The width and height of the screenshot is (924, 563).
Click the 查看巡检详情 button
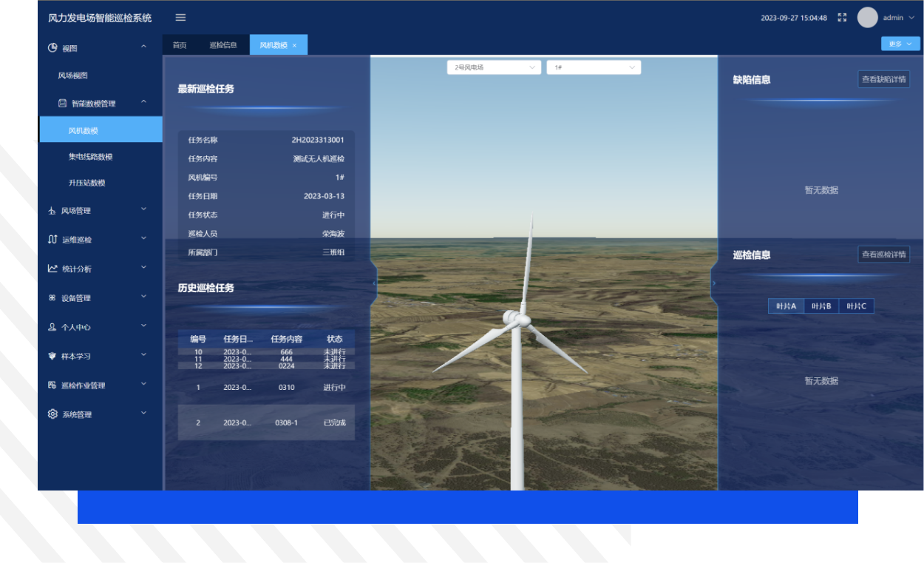(883, 254)
